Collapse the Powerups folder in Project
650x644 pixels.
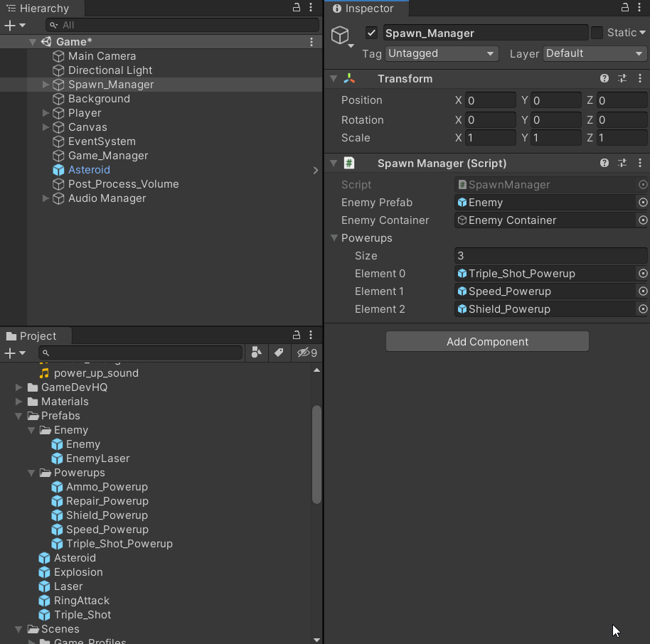click(x=31, y=473)
